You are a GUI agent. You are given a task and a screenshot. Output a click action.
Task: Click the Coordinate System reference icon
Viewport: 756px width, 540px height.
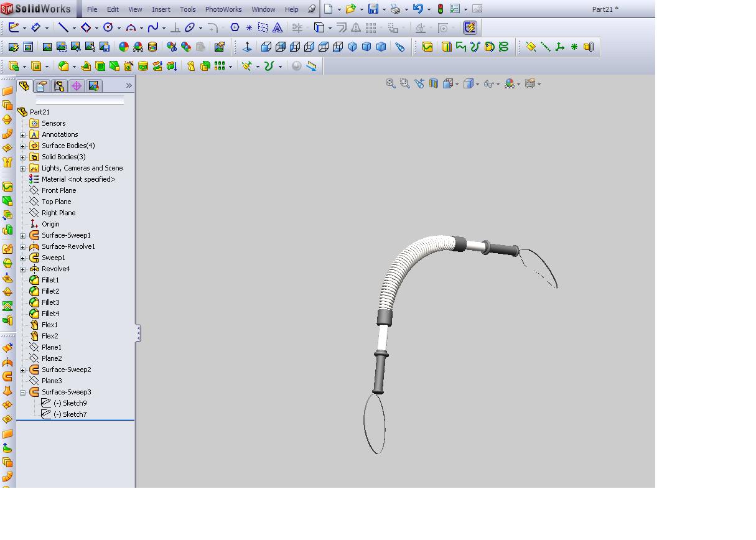tap(559, 47)
